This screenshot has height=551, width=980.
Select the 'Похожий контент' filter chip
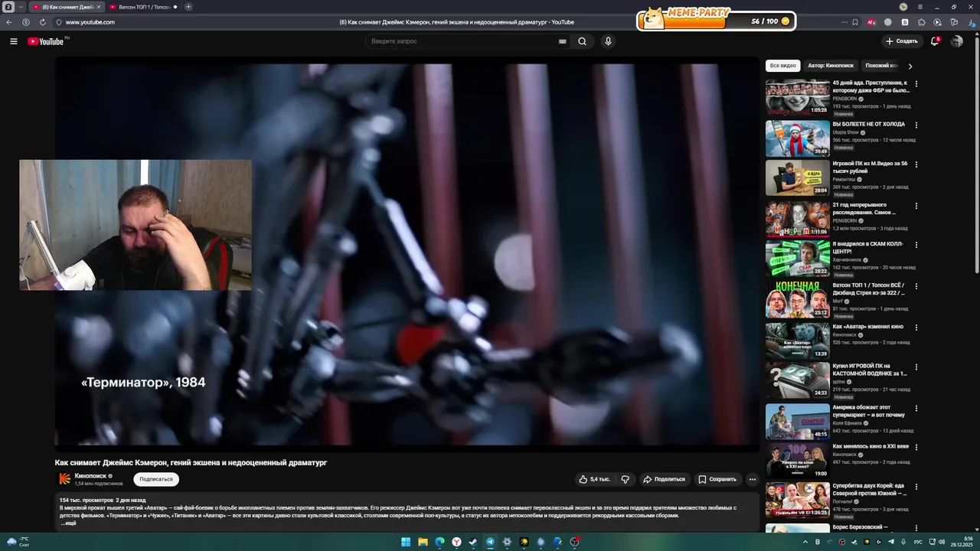(881, 66)
